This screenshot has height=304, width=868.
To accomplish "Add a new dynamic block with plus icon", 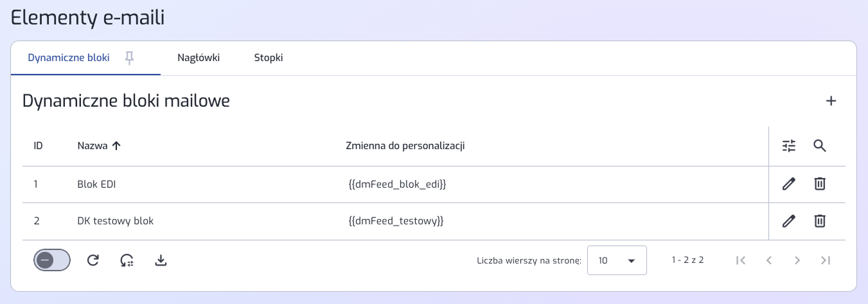I will [x=831, y=101].
